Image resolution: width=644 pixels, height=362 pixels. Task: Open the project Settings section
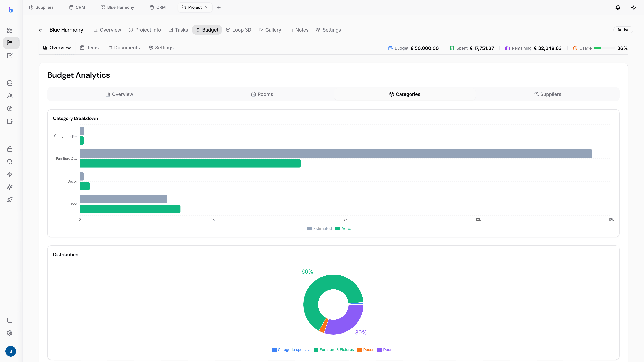[x=329, y=30]
